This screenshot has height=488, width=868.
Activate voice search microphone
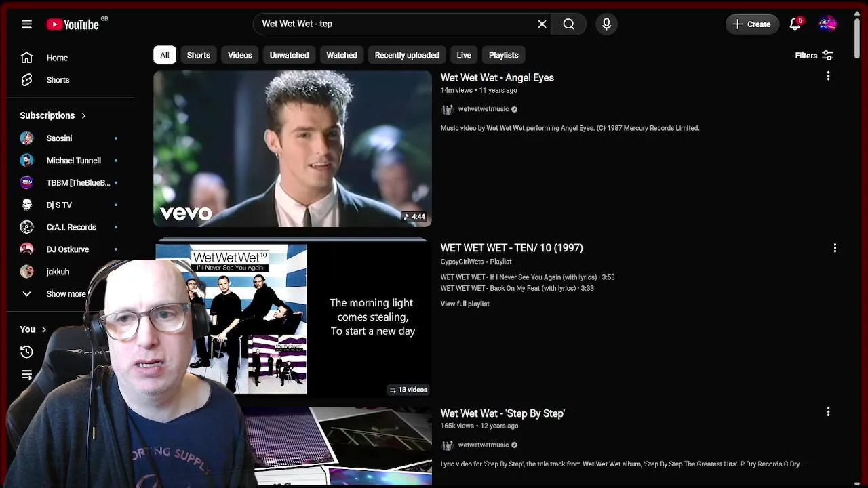pyautogui.click(x=606, y=24)
